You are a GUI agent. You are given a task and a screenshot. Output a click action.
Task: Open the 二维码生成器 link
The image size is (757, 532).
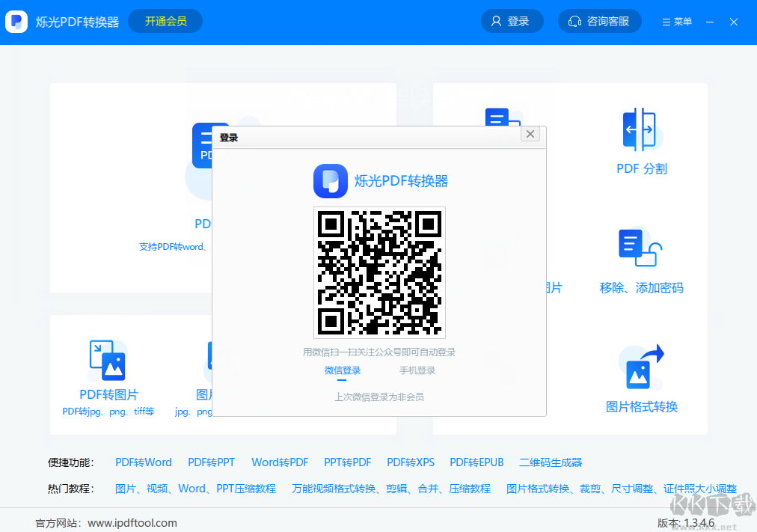550,462
